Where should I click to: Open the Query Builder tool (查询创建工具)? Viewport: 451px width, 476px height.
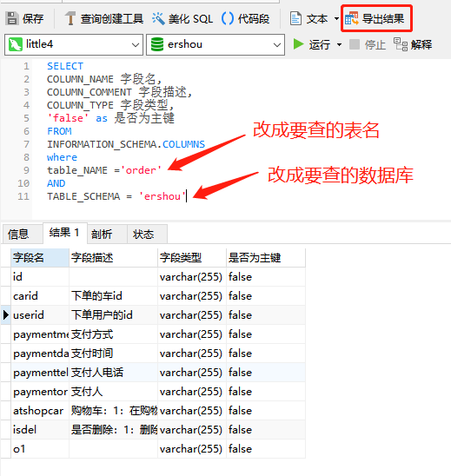click(x=103, y=19)
